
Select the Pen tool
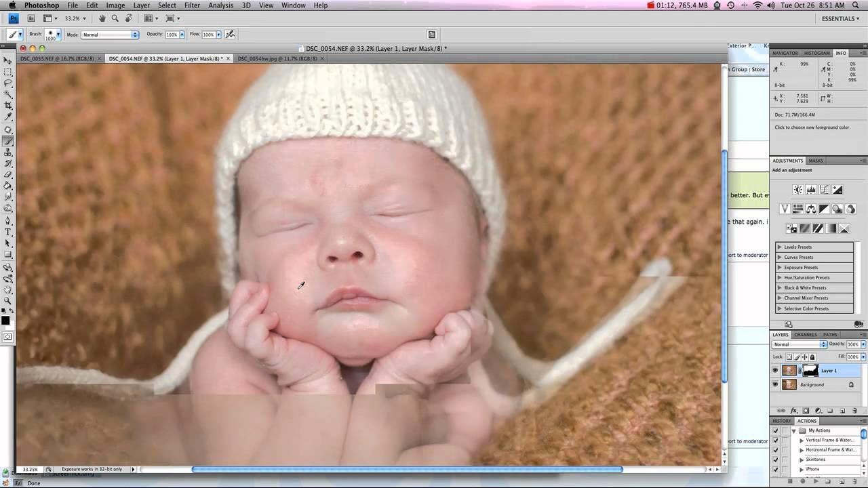click(8, 221)
